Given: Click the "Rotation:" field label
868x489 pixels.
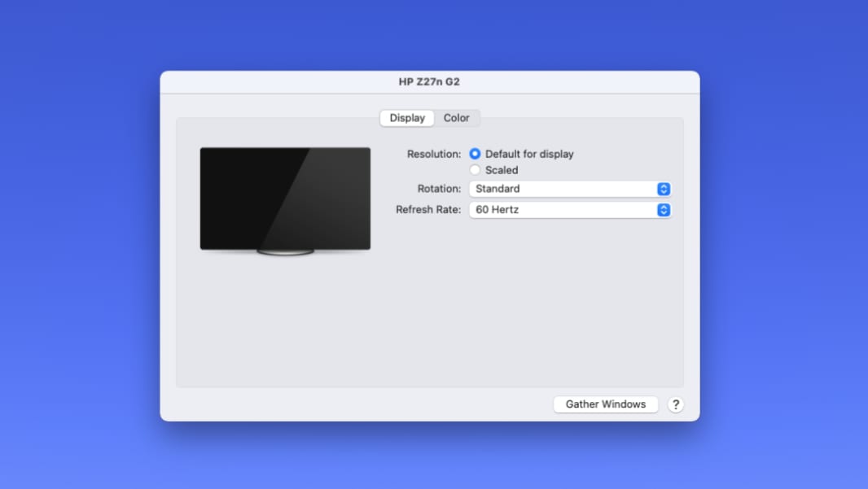Looking at the screenshot, I should pos(439,189).
